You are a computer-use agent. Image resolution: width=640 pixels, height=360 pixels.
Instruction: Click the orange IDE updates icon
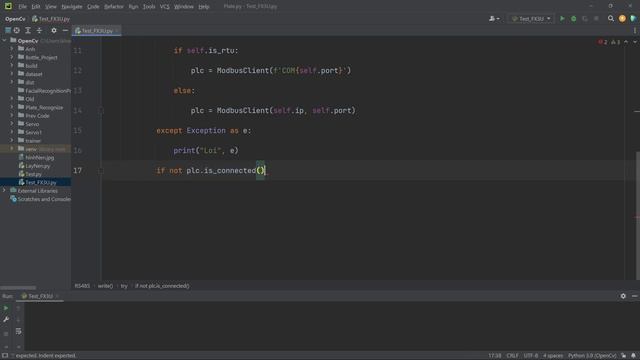point(622,19)
